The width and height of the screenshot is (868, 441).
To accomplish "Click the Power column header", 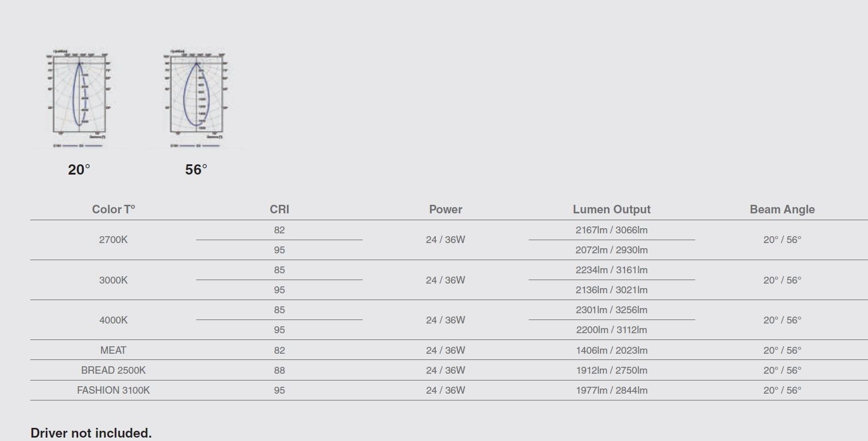I will click(445, 209).
